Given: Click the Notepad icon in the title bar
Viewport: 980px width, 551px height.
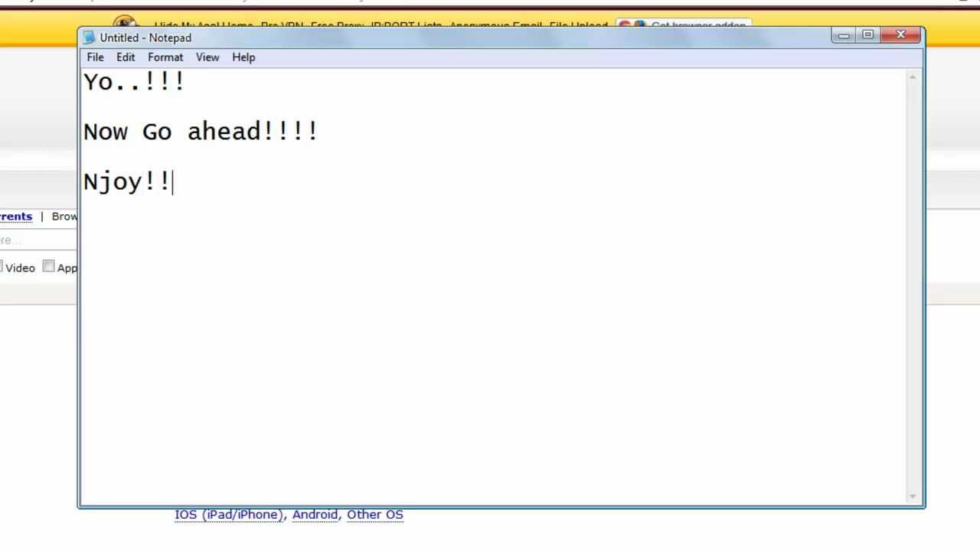Looking at the screenshot, I should [90, 37].
